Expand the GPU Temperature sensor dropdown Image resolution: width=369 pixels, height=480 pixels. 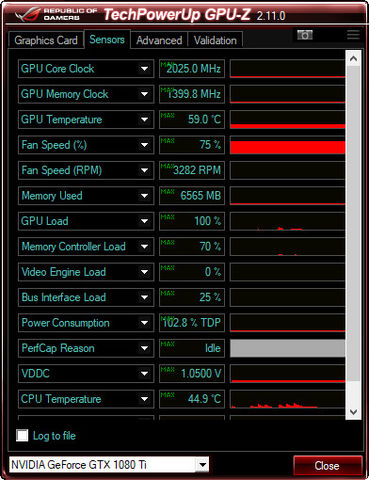pyautogui.click(x=144, y=119)
